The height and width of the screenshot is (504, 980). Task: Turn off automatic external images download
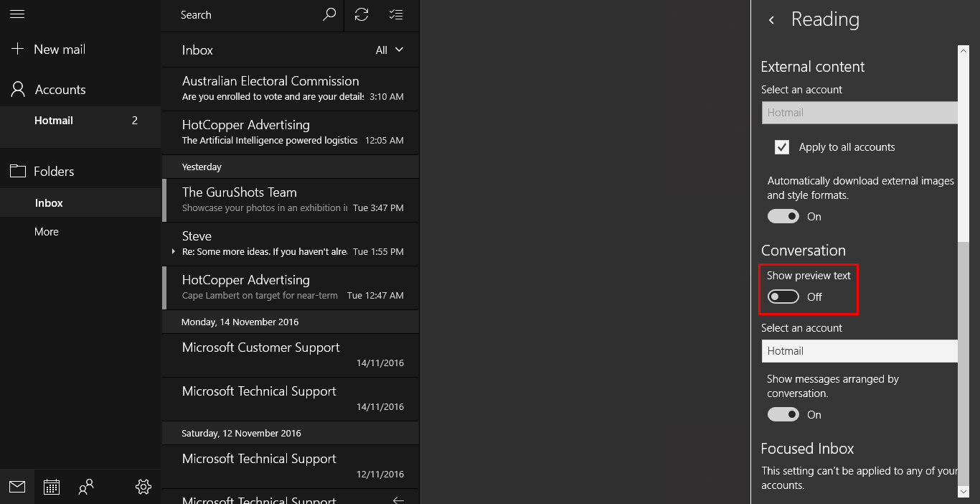[783, 216]
